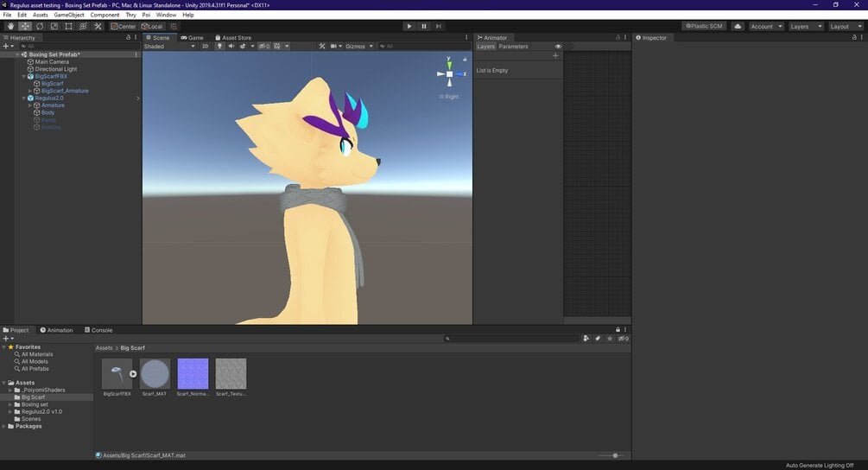Toggle scene lighting with the lightbulb icon

[219, 47]
